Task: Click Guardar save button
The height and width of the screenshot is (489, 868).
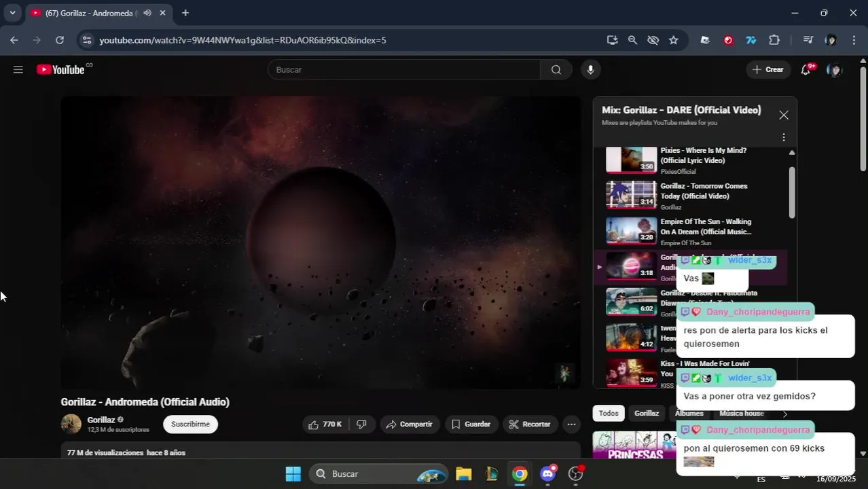Action: pyautogui.click(x=471, y=424)
